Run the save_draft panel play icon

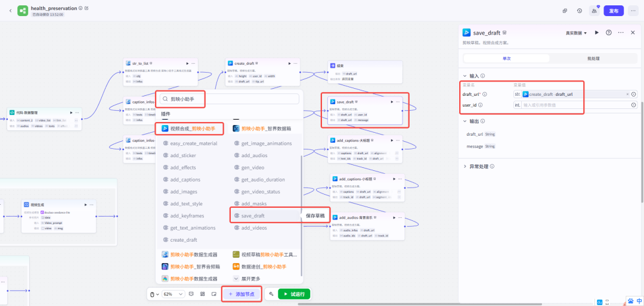597,32
